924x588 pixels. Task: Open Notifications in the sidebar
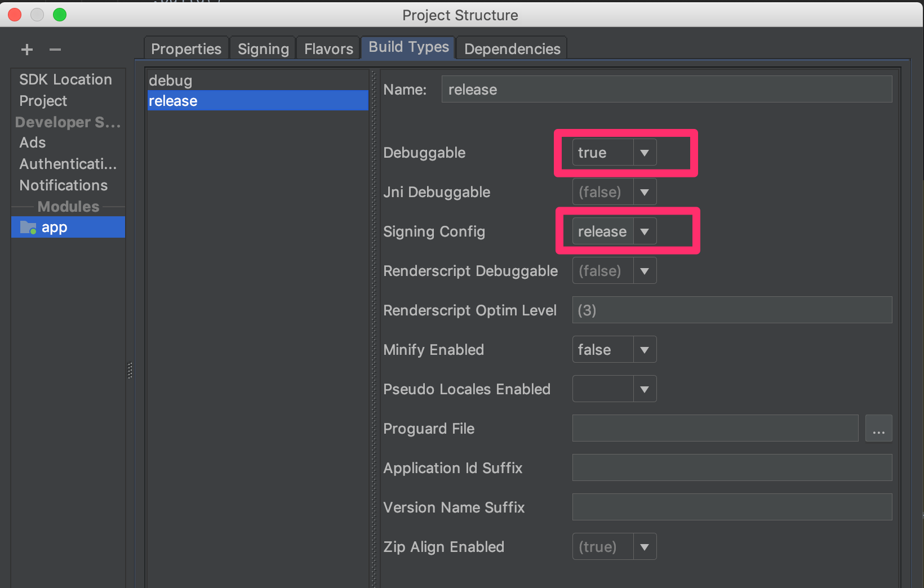click(x=63, y=185)
